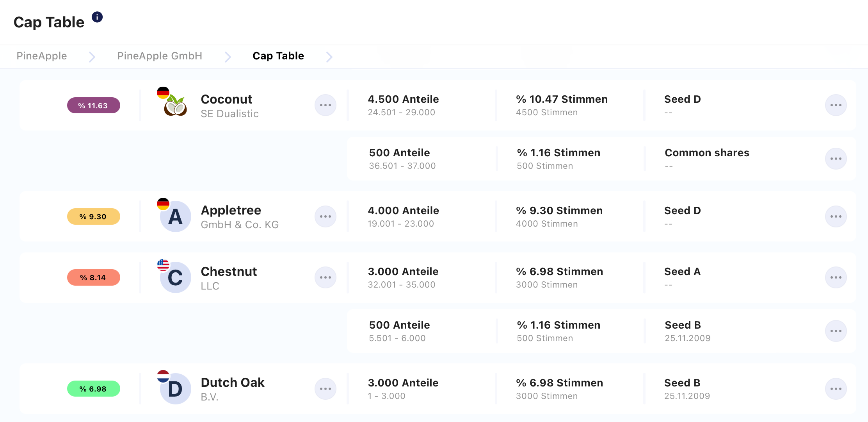This screenshot has height=422, width=868.
Task: Select the Cap Table breadcrumb tab
Action: pyautogui.click(x=278, y=56)
